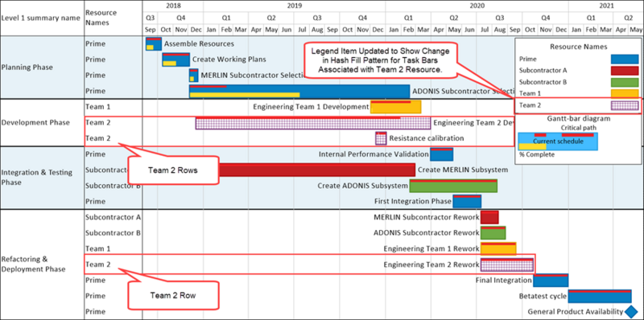Click the Development Phase swimlane label
The height and width of the screenshot is (320, 644).
coord(35,122)
